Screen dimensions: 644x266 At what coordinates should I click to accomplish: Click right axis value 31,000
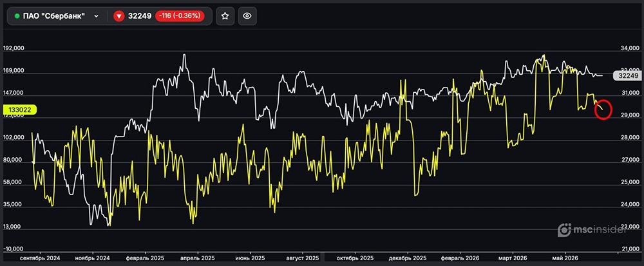pos(630,93)
